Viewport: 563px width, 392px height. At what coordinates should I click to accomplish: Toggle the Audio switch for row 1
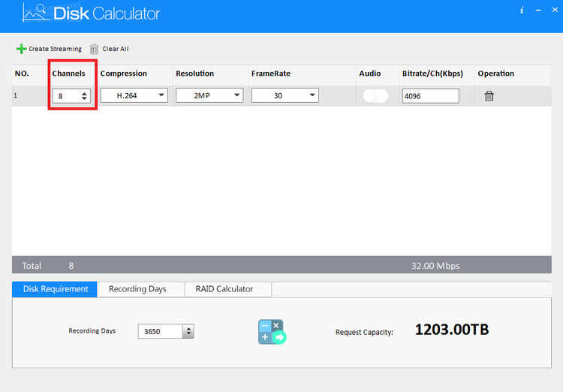(375, 96)
